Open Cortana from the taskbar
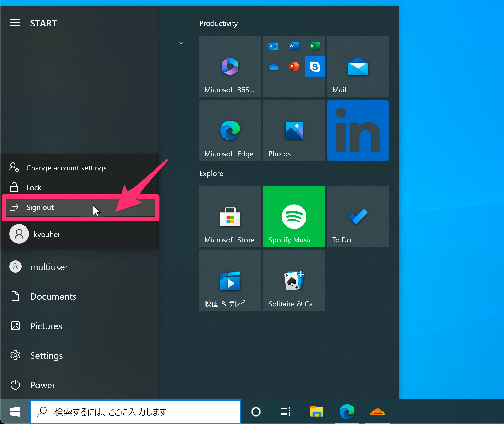504x424 pixels. [256, 412]
